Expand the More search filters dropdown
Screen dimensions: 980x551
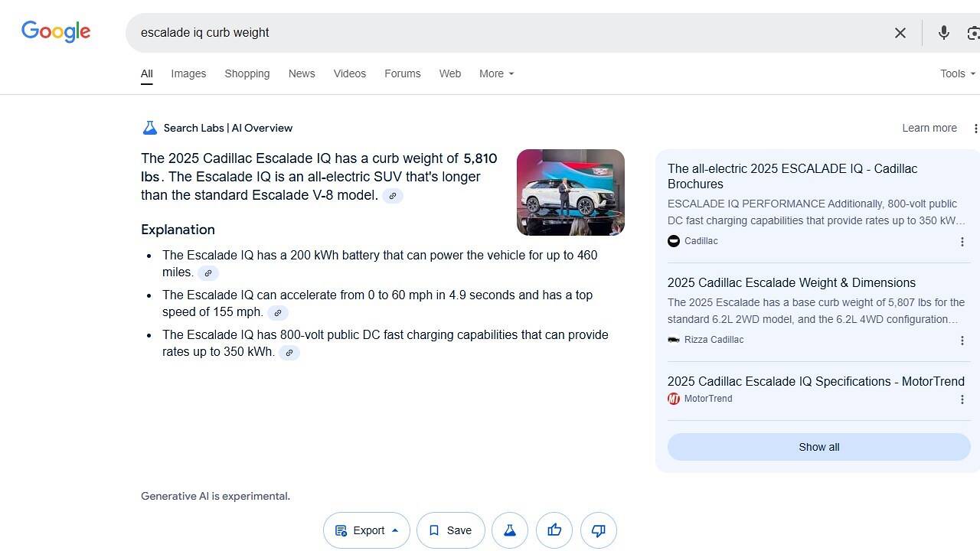(496, 73)
